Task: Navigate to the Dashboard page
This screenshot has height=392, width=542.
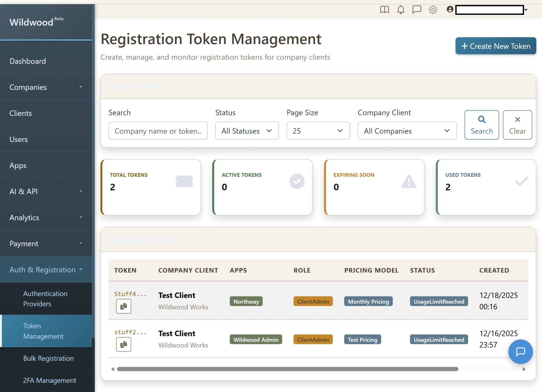Action: point(28,61)
